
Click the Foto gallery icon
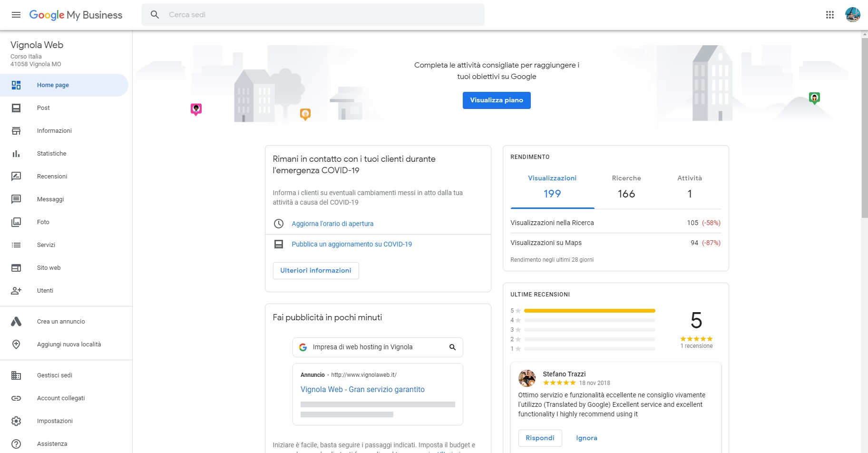point(16,222)
